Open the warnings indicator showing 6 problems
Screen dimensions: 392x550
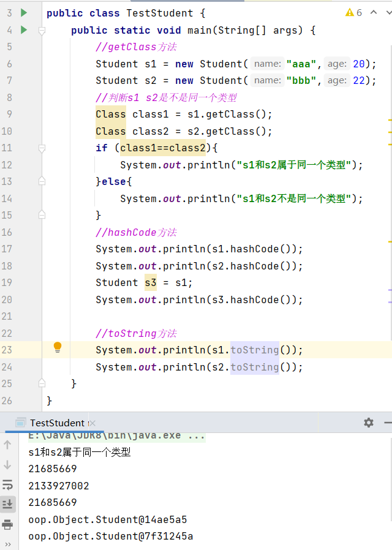[353, 13]
